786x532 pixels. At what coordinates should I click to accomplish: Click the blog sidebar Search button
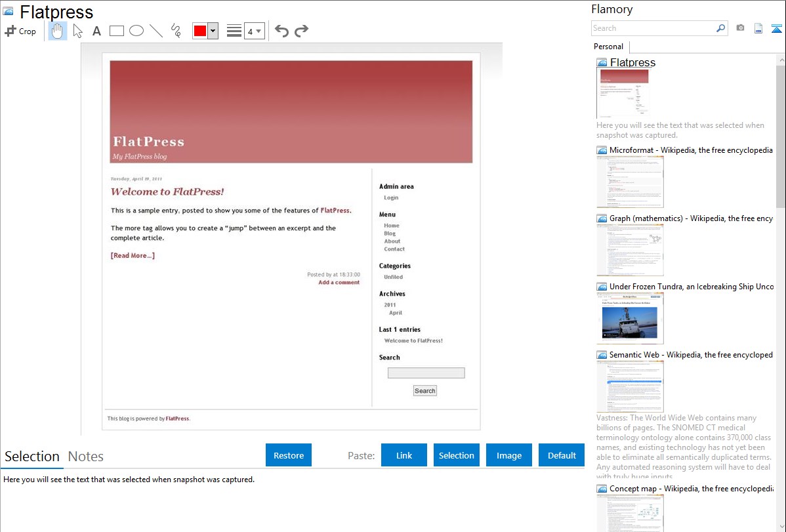(x=425, y=390)
